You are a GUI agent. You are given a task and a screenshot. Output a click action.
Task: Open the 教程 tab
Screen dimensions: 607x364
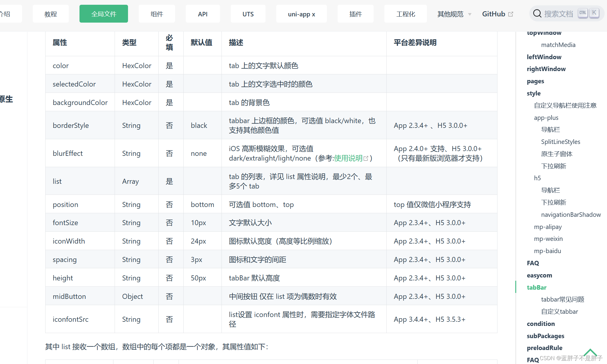[x=51, y=14]
